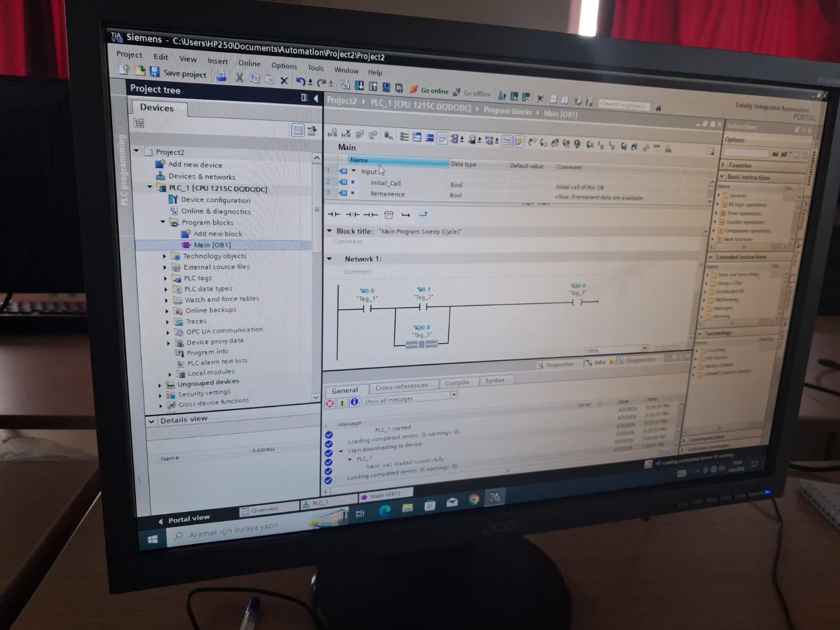The image size is (840, 630).
Task: Toggle error messages filter in Info panel
Action: click(330, 403)
